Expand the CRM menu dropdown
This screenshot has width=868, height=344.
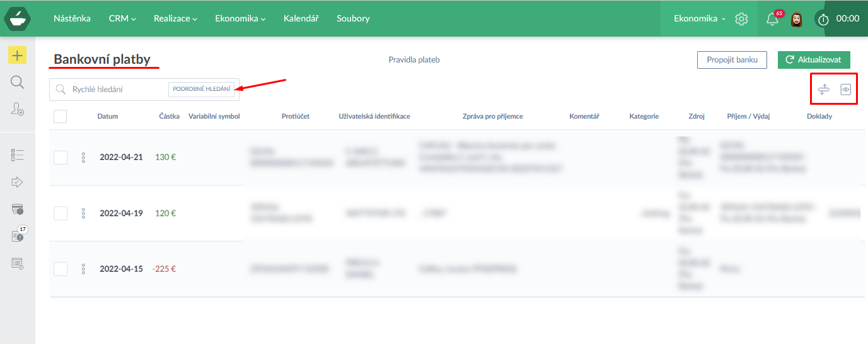[122, 19]
